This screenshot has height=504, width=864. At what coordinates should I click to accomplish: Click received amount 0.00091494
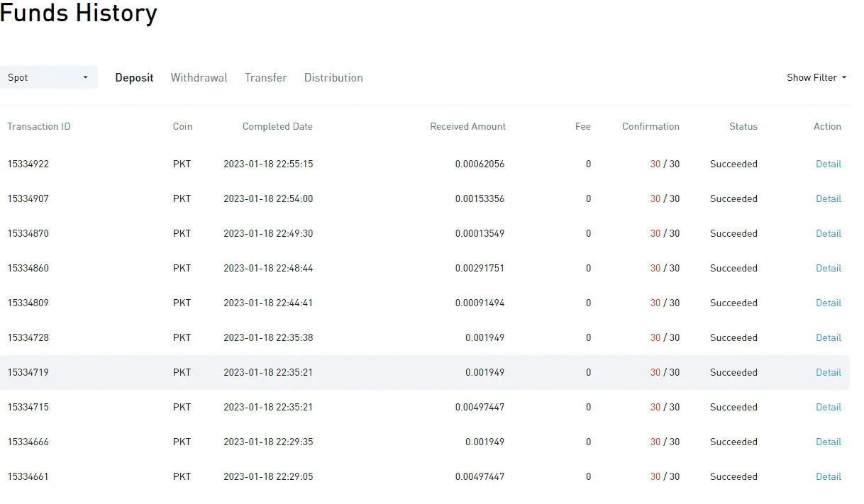[x=480, y=303]
